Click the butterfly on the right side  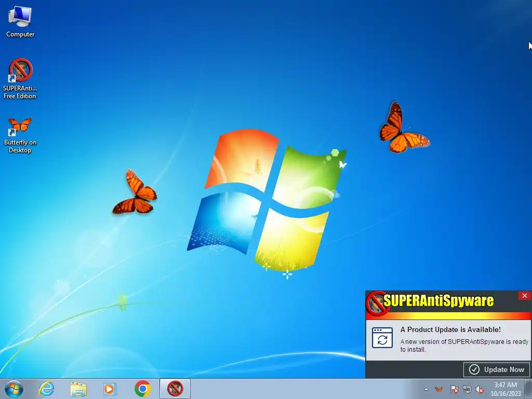pos(404,128)
